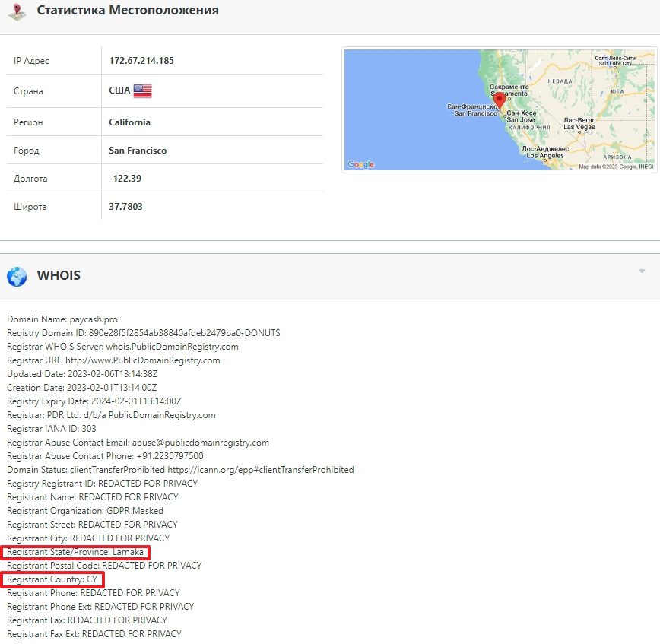The image size is (660, 644).
Task: Click the Статистика Местоположения section header
Action: (x=128, y=11)
